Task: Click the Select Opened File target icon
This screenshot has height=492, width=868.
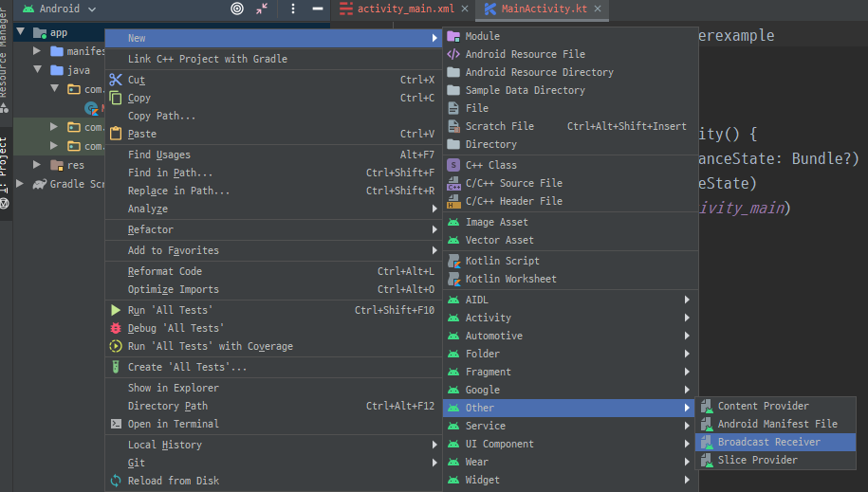Action: [x=237, y=9]
